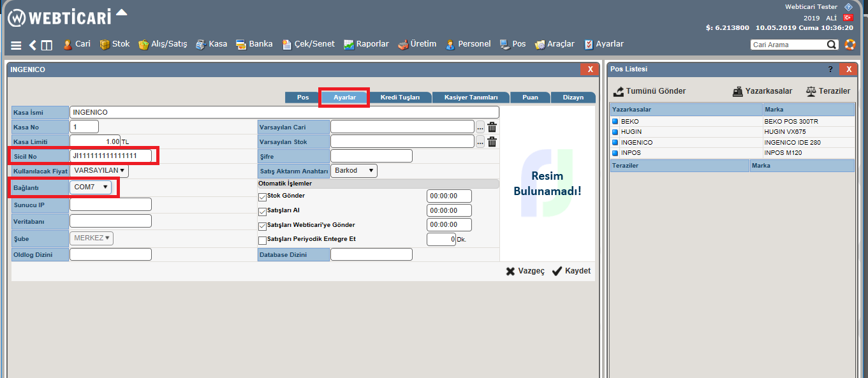This screenshot has width=868, height=378.
Task: Uncheck the Satışları Al checkbox
Action: tap(262, 212)
